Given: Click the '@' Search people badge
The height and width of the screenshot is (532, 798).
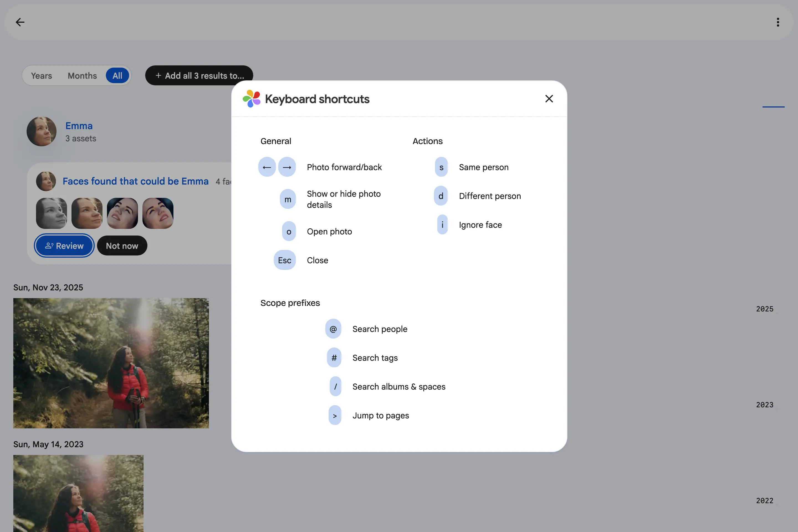Looking at the screenshot, I should 333,329.
